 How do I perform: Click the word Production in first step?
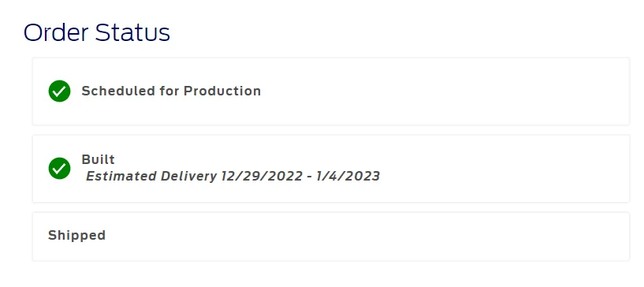click(222, 91)
